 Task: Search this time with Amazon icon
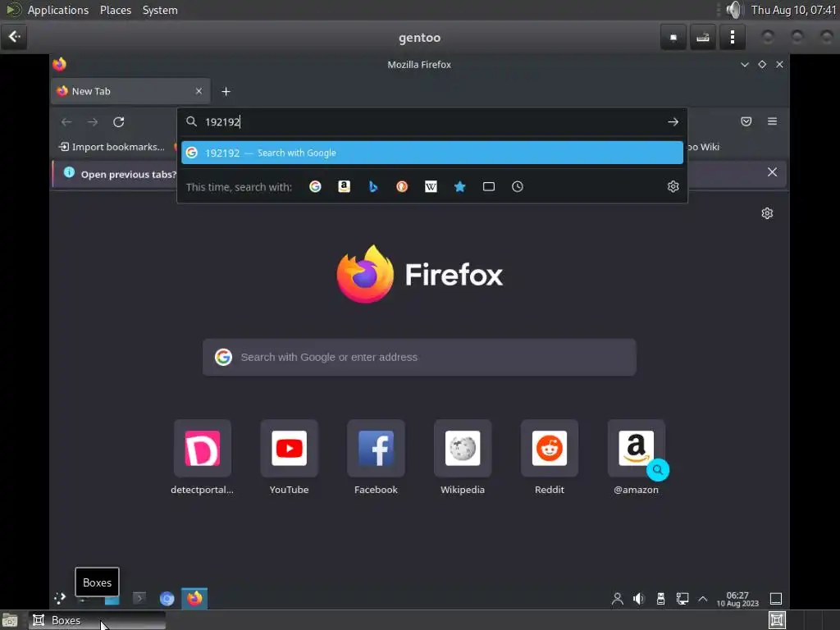(344, 186)
